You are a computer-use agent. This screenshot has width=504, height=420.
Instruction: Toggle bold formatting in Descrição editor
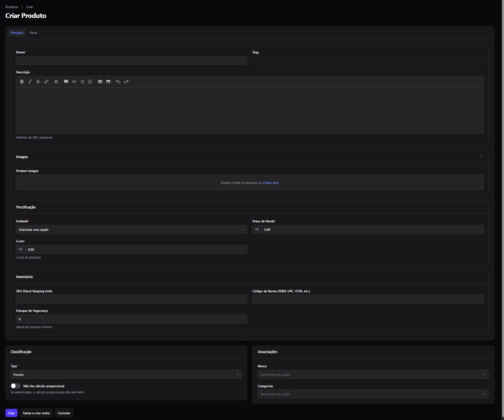(22, 82)
